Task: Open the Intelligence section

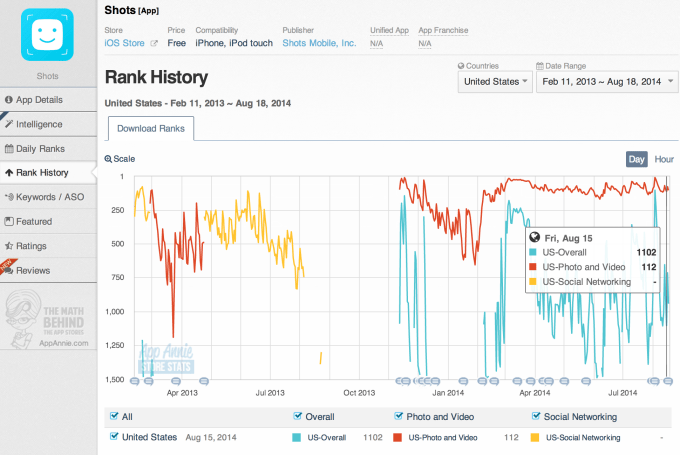Action: (39, 124)
